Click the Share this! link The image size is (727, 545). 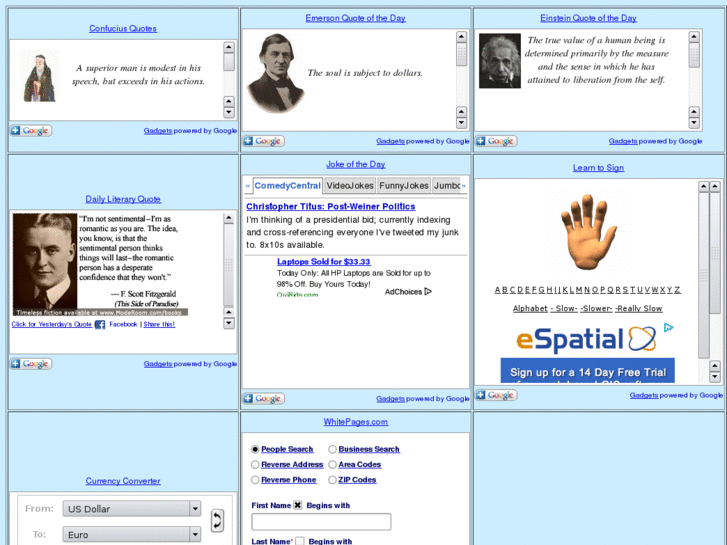tap(159, 324)
